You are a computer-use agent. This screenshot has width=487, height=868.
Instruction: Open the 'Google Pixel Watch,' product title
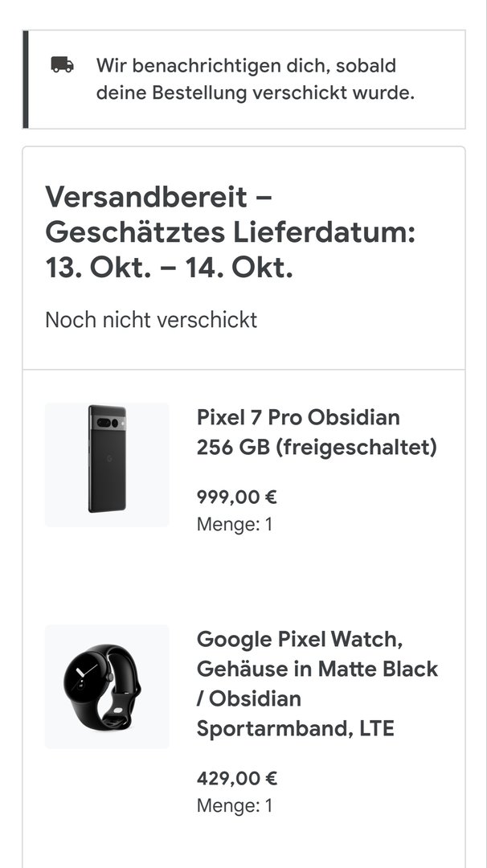tap(299, 639)
